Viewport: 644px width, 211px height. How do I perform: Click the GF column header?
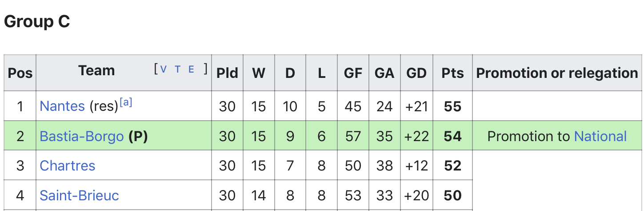point(353,73)
